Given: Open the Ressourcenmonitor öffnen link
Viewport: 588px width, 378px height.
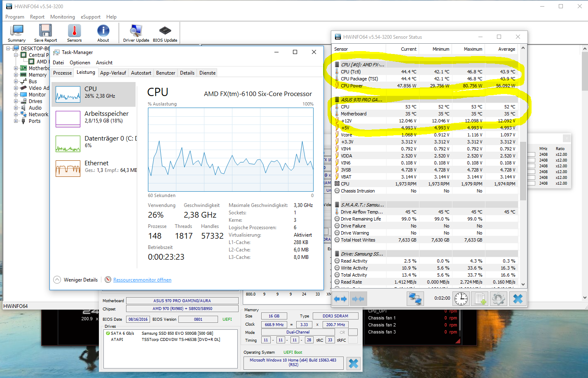Looking at the screenshot, I should pos(142,280).
